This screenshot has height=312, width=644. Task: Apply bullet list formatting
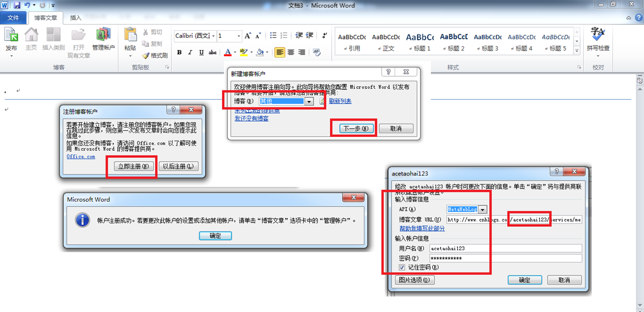click(273, 36)
